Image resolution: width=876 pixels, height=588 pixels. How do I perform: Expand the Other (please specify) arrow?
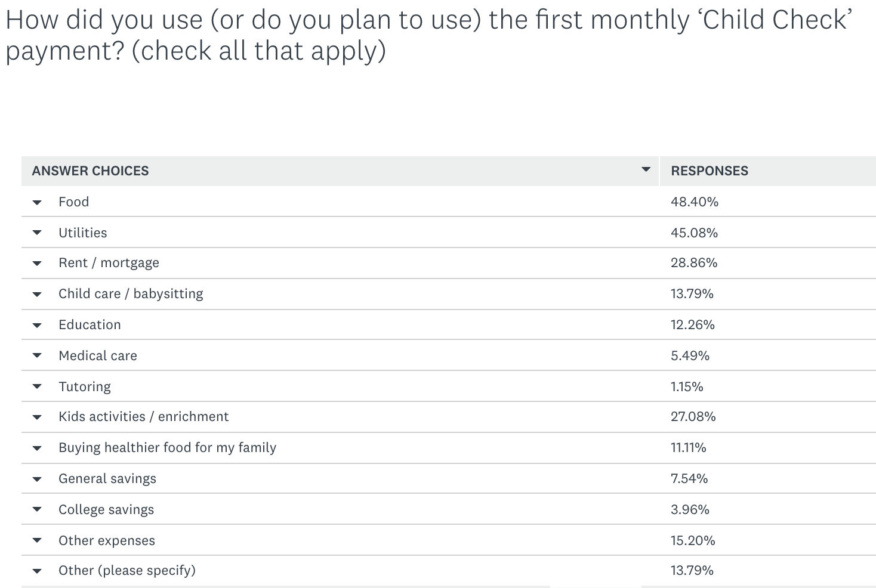click(37, 571)
